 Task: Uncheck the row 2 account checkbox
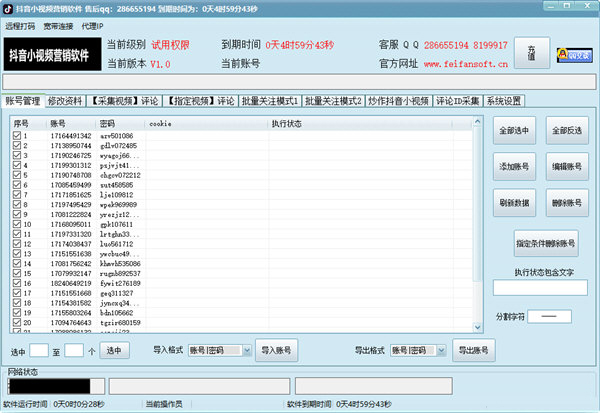(x=17, y=145)
